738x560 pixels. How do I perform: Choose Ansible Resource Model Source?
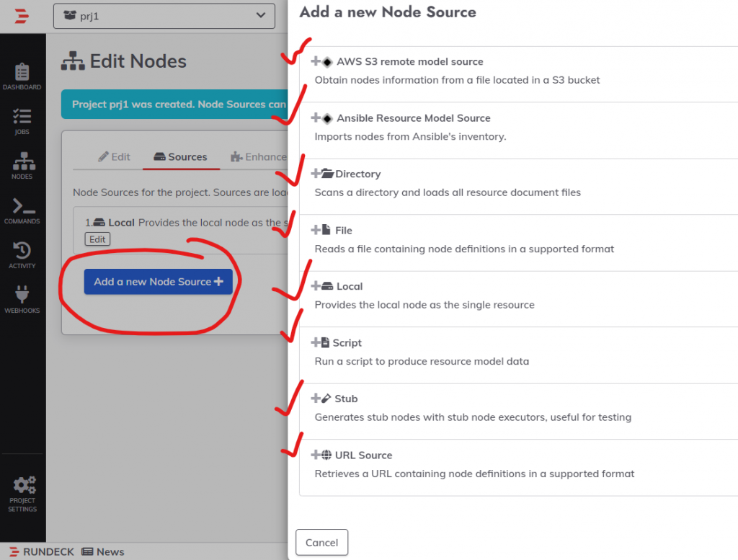[x=412, y=118]
